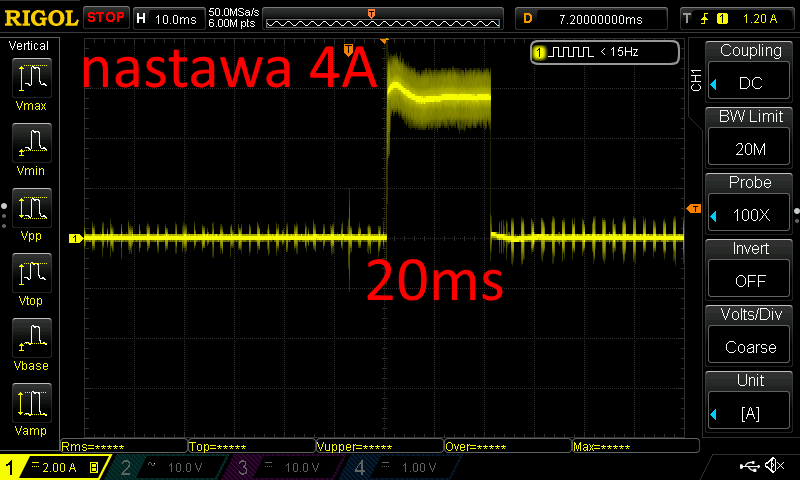800x480 pixels.
Task: Click the muted speaker icon
Action: tap(774, 465)
